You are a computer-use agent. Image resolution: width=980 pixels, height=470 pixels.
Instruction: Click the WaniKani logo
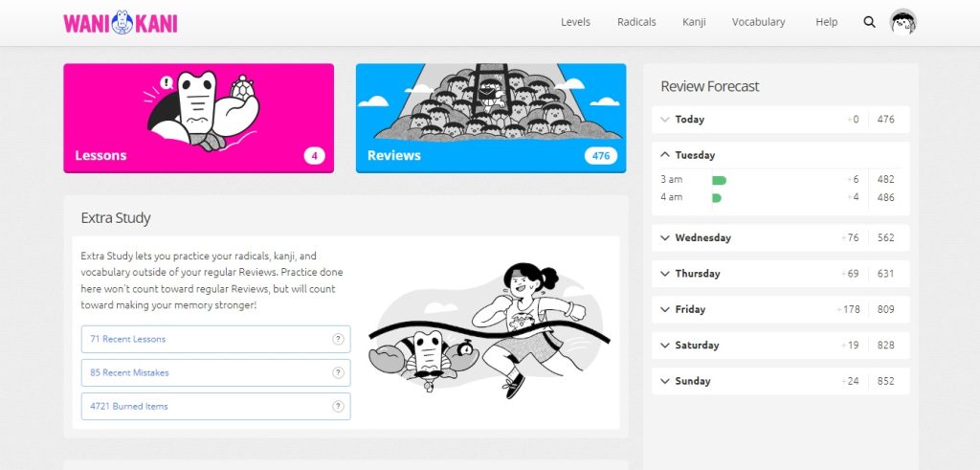click(121, 23)
